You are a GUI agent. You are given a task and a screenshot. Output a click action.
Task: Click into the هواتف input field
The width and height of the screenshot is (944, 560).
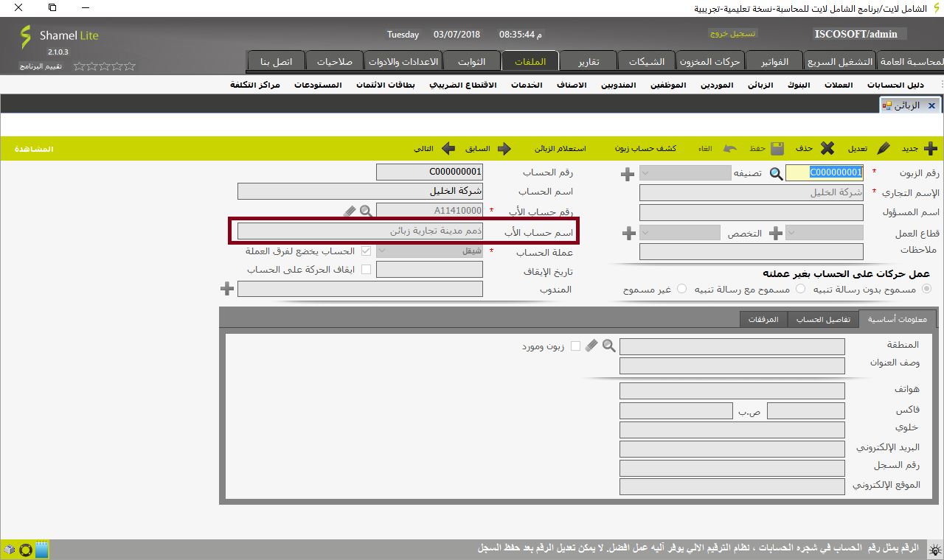click(x=732, y=391)
